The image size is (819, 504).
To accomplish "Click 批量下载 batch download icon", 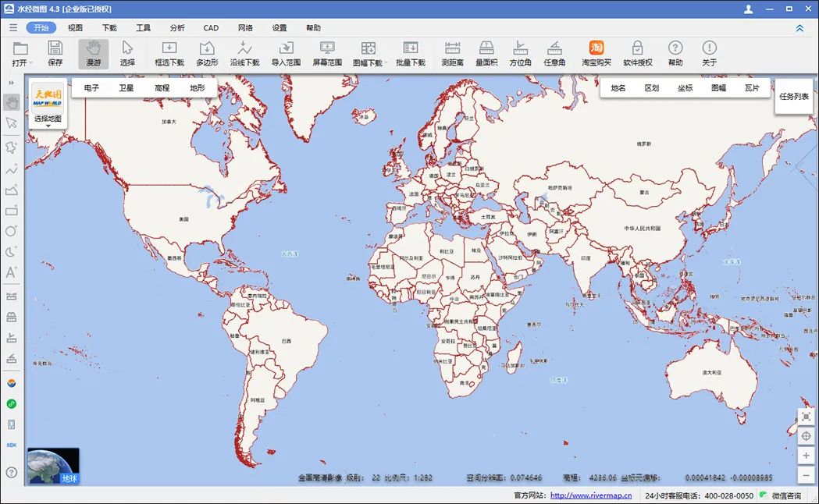I will 411,48.
